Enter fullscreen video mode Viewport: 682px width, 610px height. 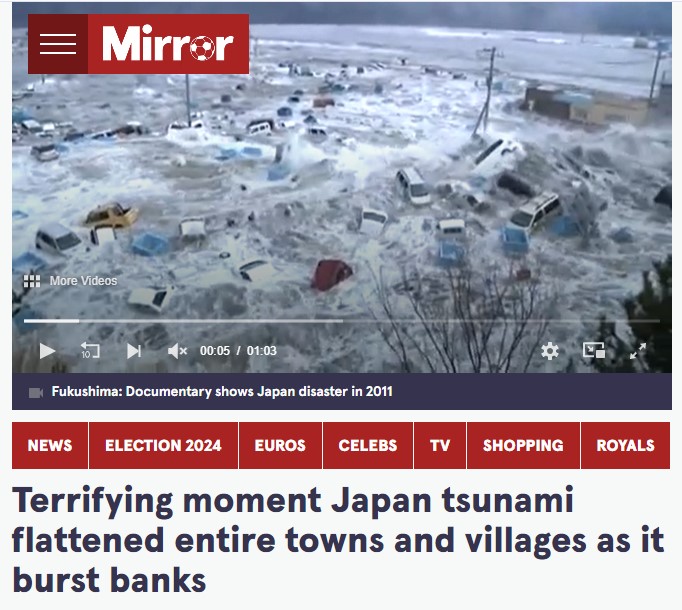[638, 351]
